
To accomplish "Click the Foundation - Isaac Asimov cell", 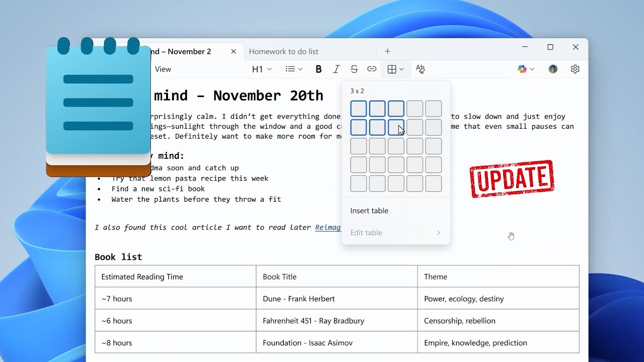I will tap(337, 343).
